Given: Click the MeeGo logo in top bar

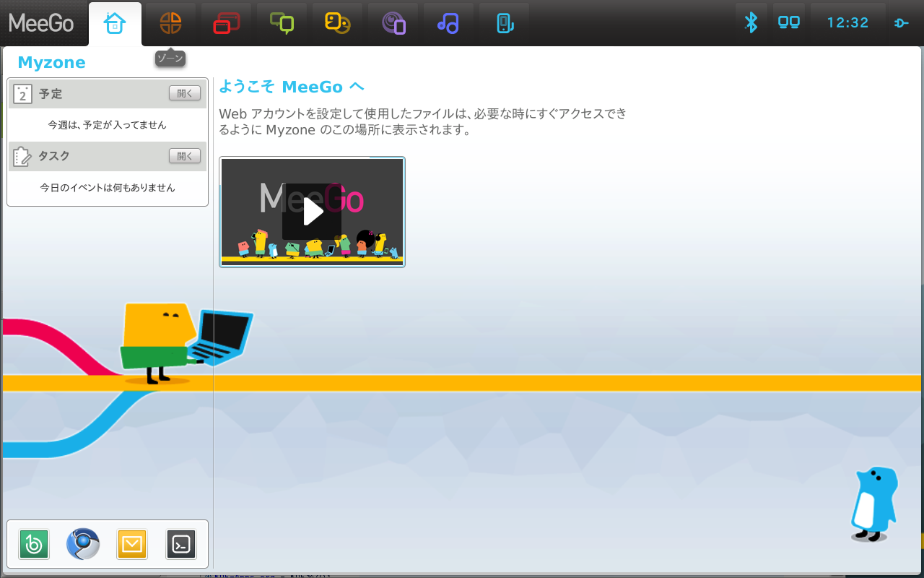Looking at the screenshot, I should pyautogui.click(x=41, y=23).
